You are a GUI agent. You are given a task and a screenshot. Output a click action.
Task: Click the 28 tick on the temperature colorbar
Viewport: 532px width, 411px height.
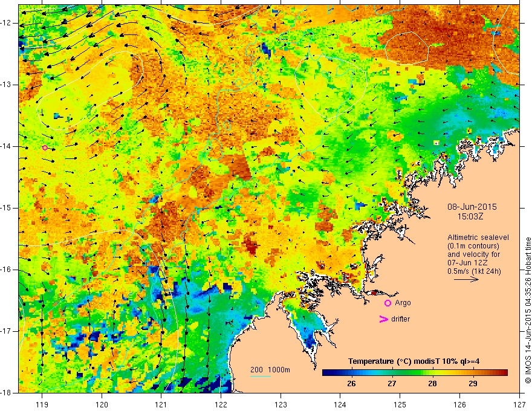tap(432, 372)
